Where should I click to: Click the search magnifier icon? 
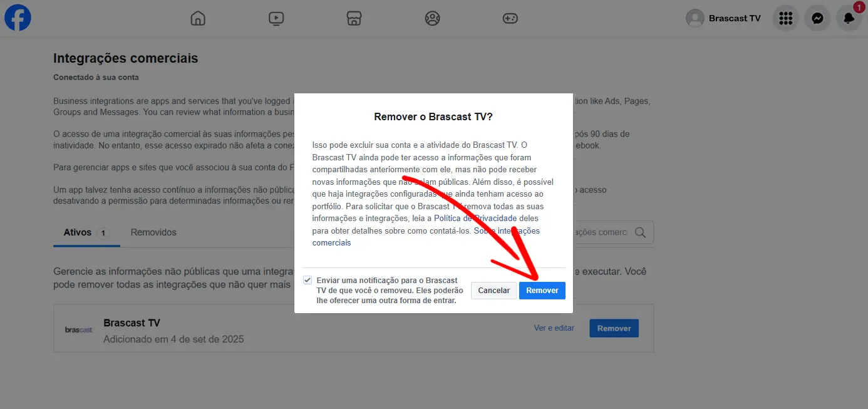pos(640,232)
